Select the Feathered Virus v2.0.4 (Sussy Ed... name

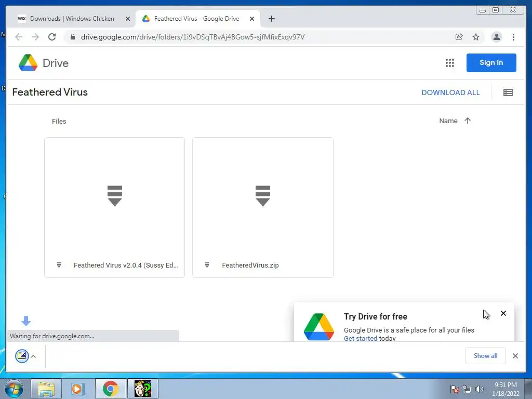[126, 265]
